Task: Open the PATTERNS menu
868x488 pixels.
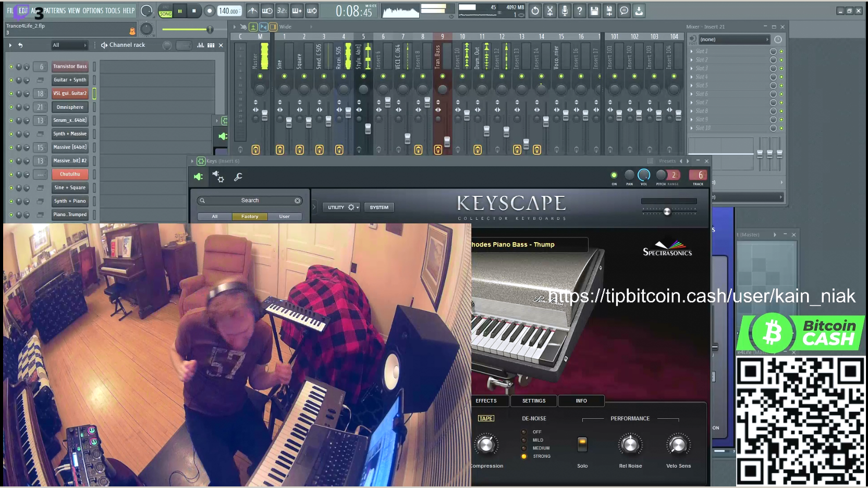Action: click(x=55, y=10)
